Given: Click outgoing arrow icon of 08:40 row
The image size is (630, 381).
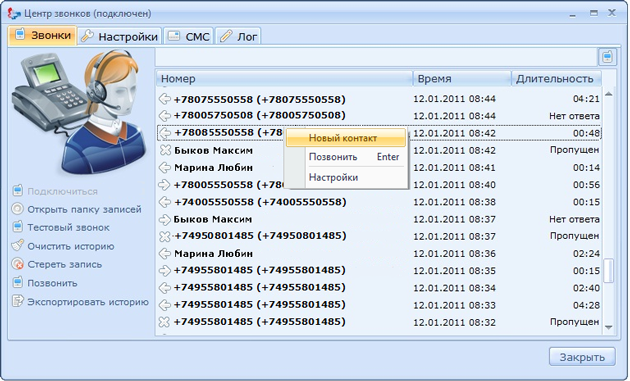Looking at the screenshot, I should coord(165,185).
